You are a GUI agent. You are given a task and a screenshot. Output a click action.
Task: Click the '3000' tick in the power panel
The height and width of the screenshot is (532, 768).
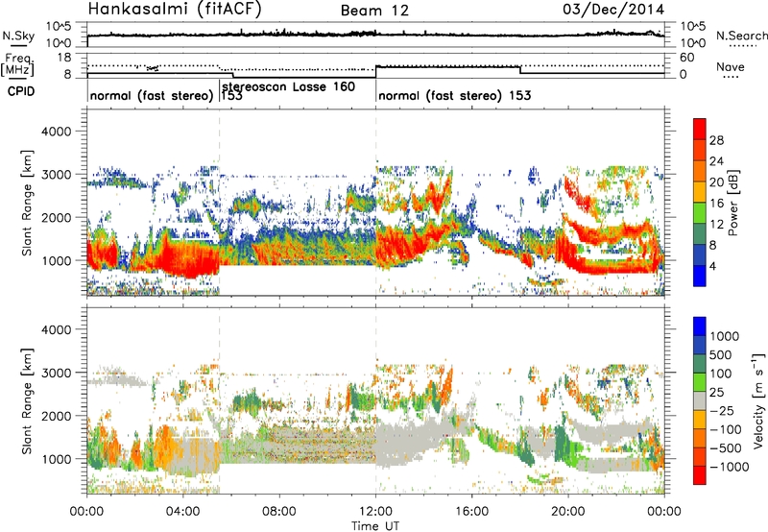point(56,175)
